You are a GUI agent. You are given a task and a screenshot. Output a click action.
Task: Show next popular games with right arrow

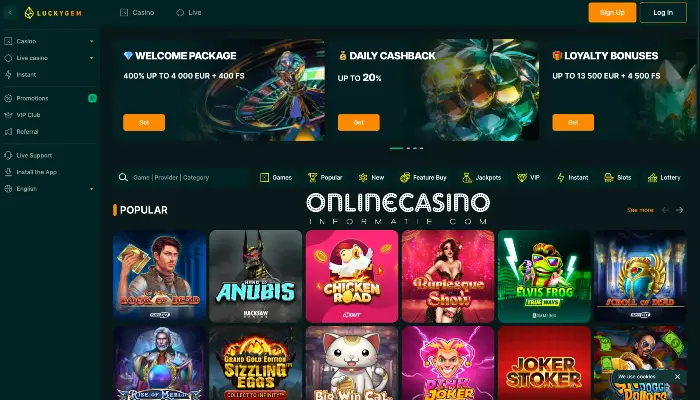click(679, 210)
